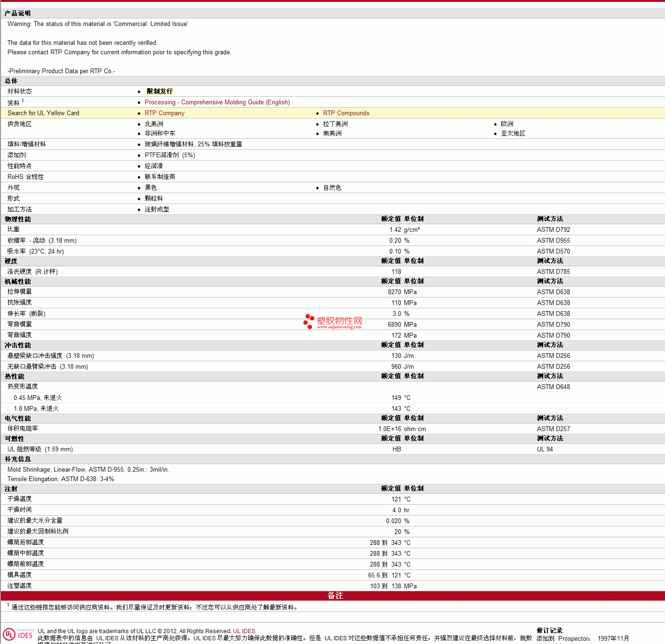This screenshot has width=665, height=644.
Task: Click the red 备注 section bar
Action: [333, 596]
